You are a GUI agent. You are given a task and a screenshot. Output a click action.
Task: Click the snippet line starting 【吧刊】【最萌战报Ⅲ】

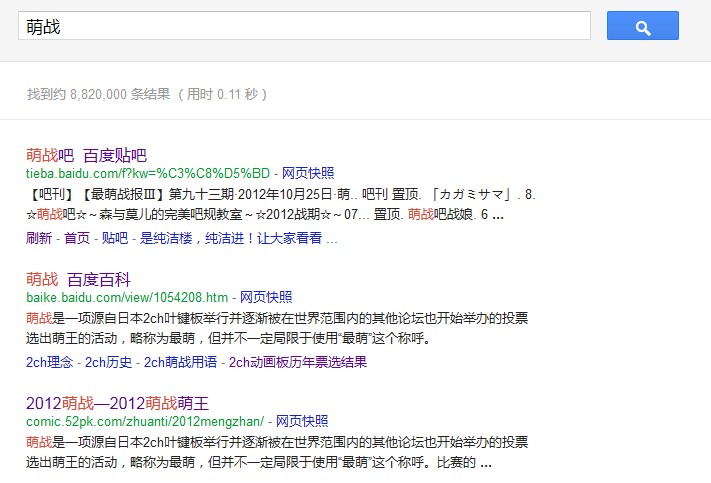[281, 195]
